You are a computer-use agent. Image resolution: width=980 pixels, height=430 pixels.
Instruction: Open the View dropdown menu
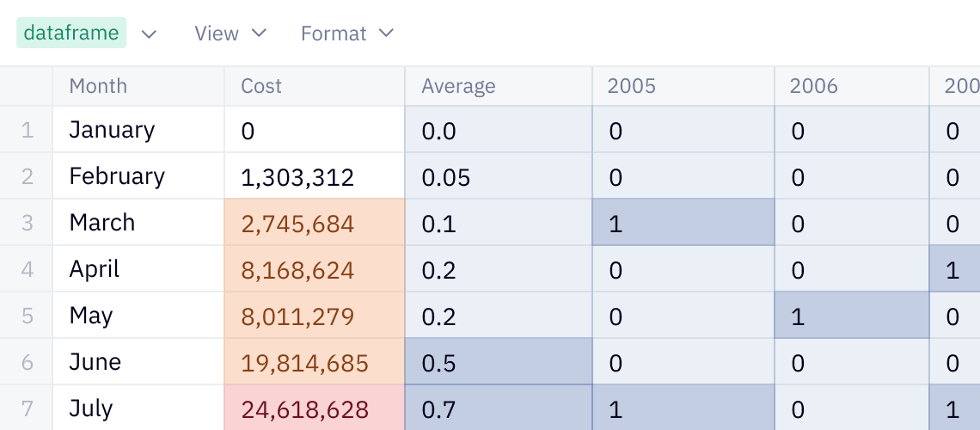(x=230, y=34)
